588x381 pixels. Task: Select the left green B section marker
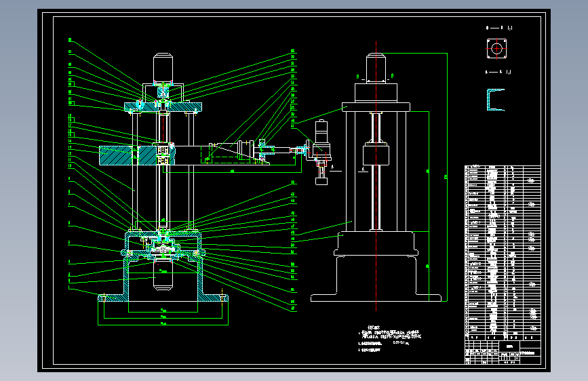pyautogui.click(x=357, y=77)
